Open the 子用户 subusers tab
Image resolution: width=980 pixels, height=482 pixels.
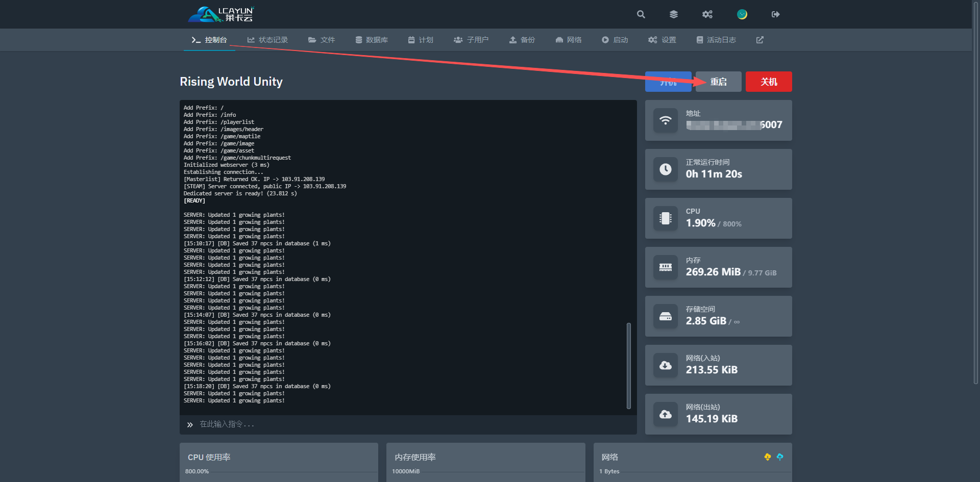point(471,40)
